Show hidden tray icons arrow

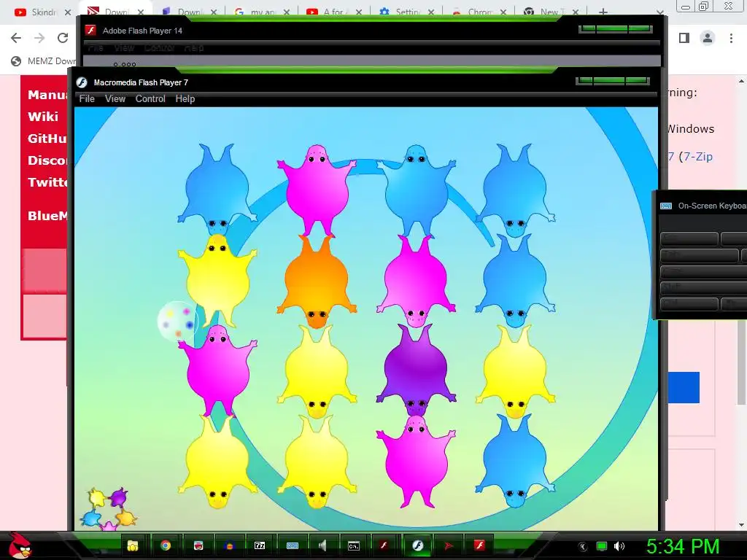[583, 547]
